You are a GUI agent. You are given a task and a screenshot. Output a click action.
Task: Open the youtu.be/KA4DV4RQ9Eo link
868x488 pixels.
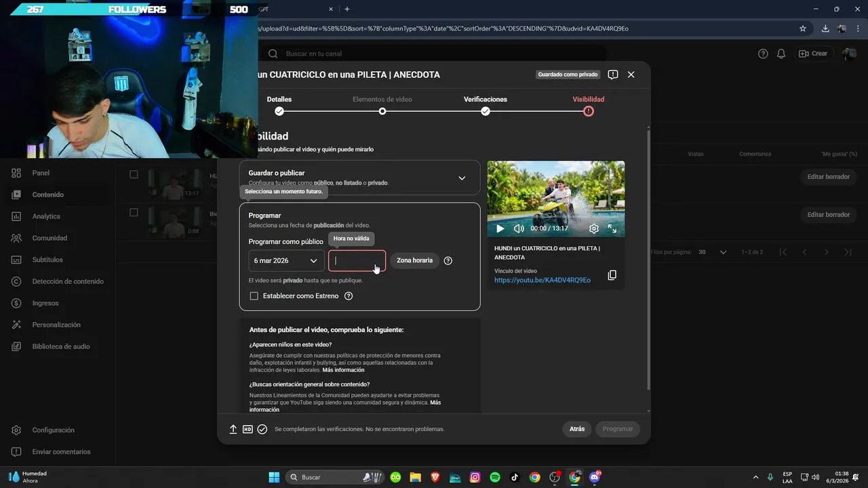(542, 280)
